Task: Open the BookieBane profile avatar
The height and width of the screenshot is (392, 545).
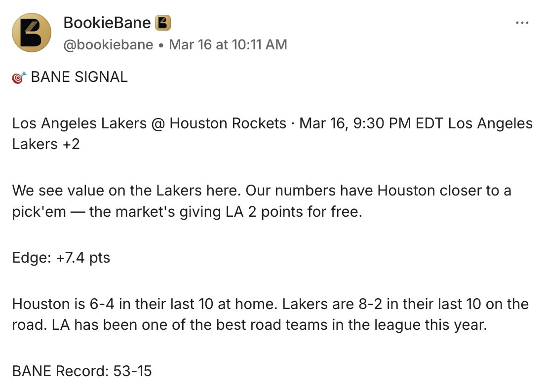Action: (32, 33)
